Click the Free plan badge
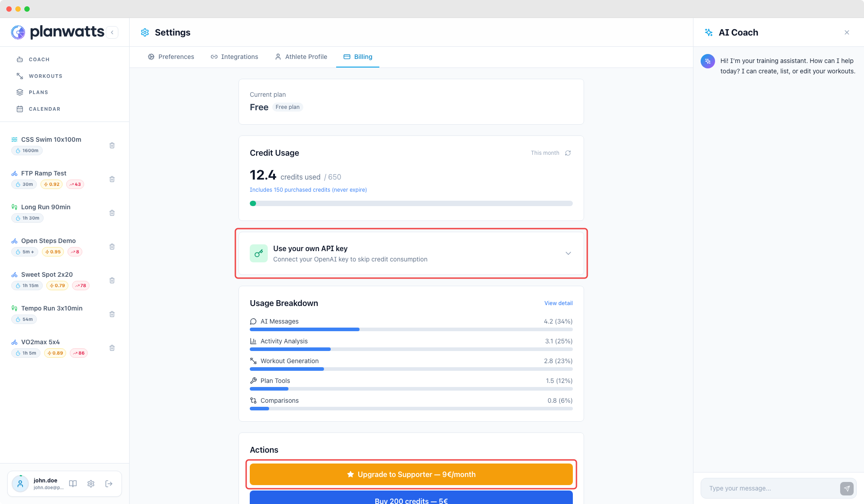The height and width of the screenshot is (504, 864). pyautogui.click(x=288, y=107)
